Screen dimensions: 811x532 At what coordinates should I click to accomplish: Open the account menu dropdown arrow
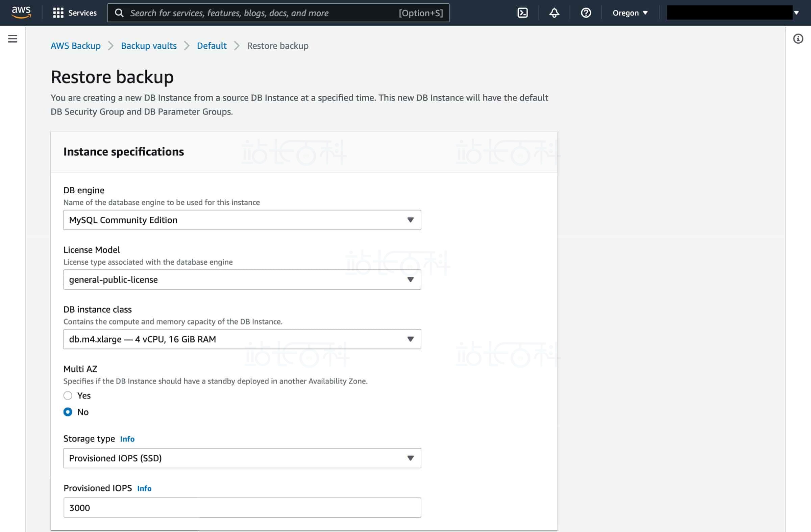point(796,13)
